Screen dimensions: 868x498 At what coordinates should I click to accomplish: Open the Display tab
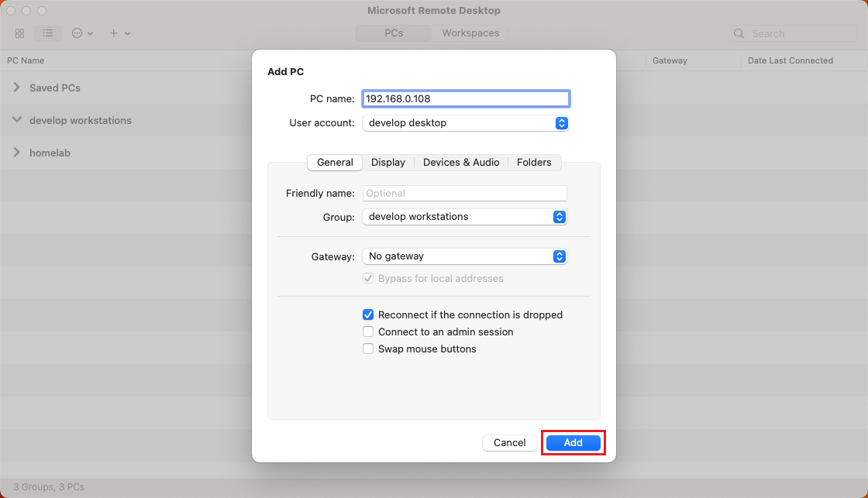(388, 162)
